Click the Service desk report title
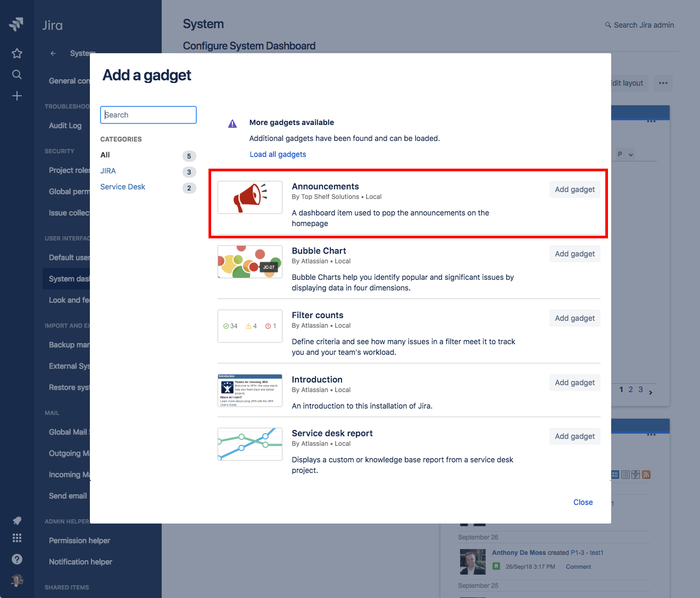700x598 pixels. pyautogui.click(x=332, y=433)
